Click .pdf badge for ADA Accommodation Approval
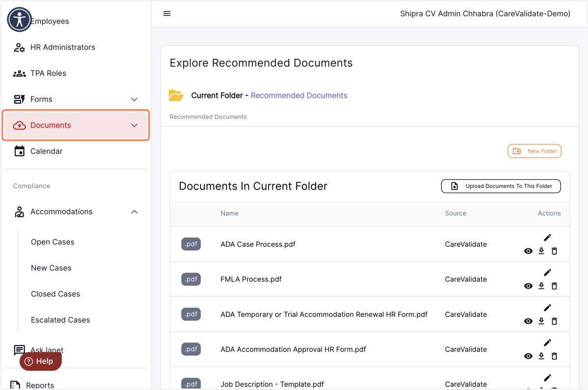 click(191, 349)
